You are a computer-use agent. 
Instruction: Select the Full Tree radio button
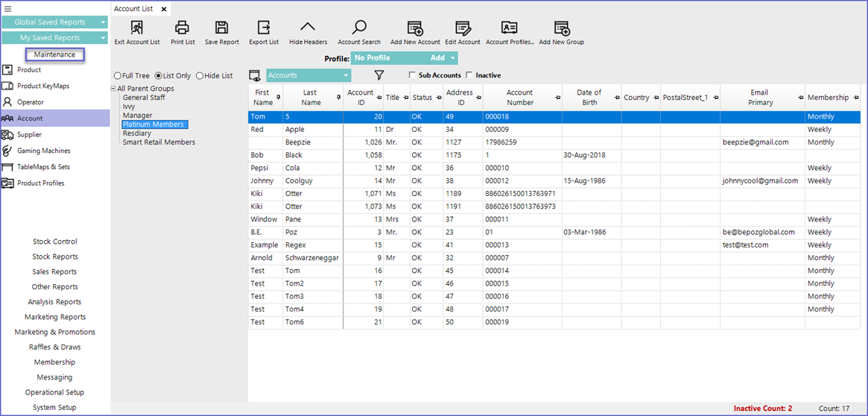click(118, 76)
